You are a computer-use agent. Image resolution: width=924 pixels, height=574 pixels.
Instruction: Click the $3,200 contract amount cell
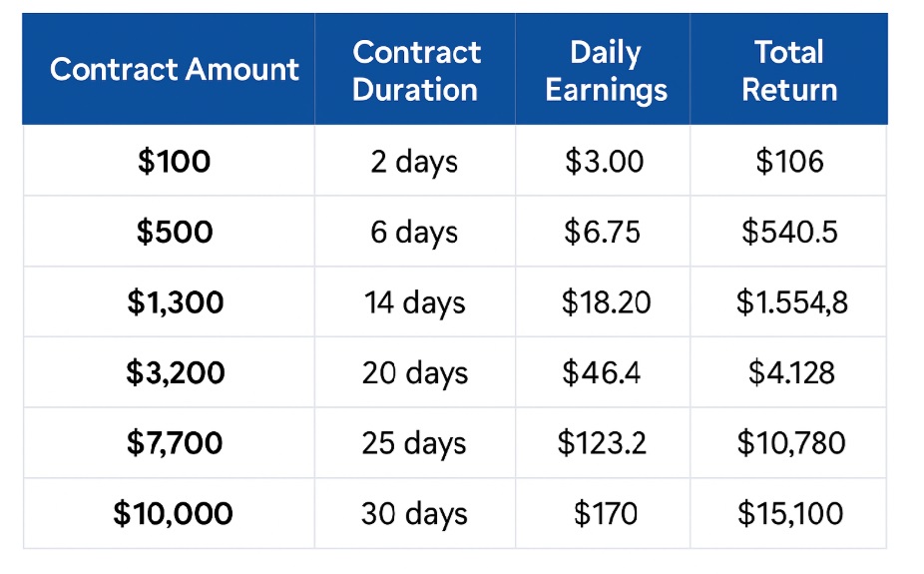(x=175, y=372)
